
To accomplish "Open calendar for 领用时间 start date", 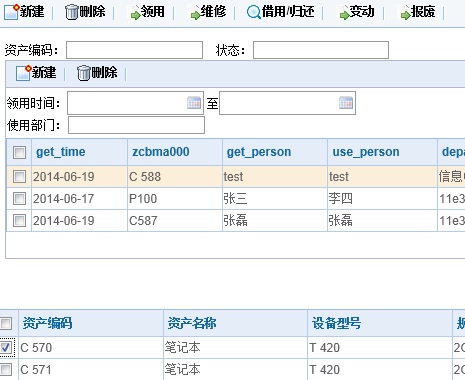I will (x=194, y=103).
